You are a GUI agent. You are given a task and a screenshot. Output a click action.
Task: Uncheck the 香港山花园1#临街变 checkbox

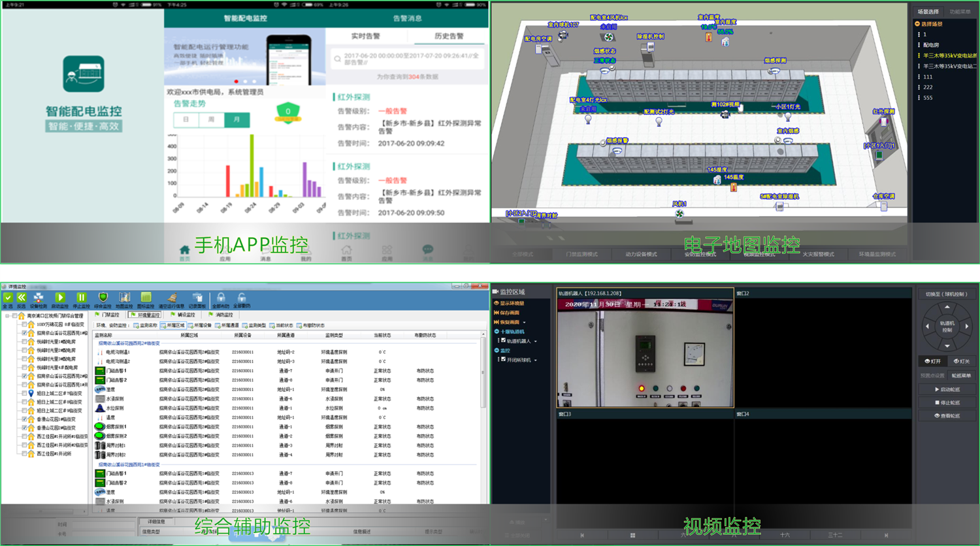[25, 419]
